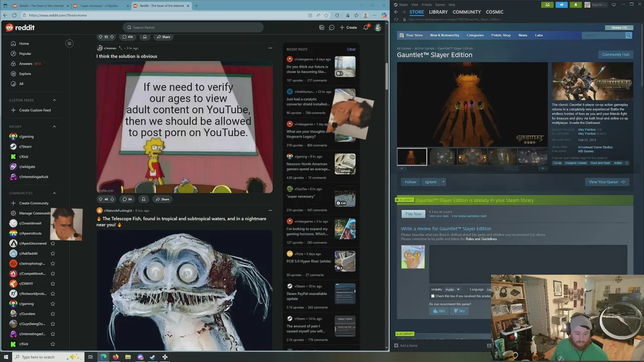The width and height of the screenshot is (644, 362).
Task: Click the Reddit advertise icon beside chat
Action: 321,28
